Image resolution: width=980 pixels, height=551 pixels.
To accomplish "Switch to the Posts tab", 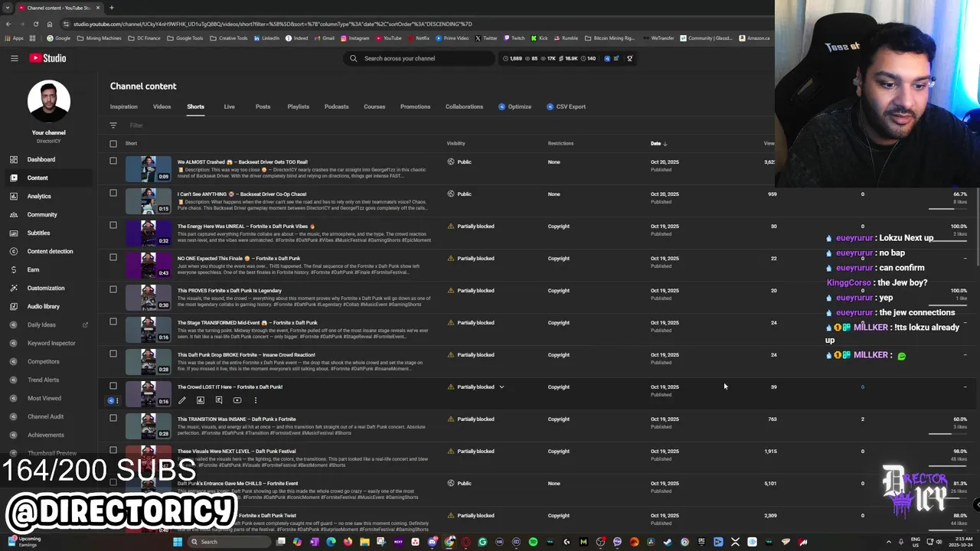I will point(263,106).
